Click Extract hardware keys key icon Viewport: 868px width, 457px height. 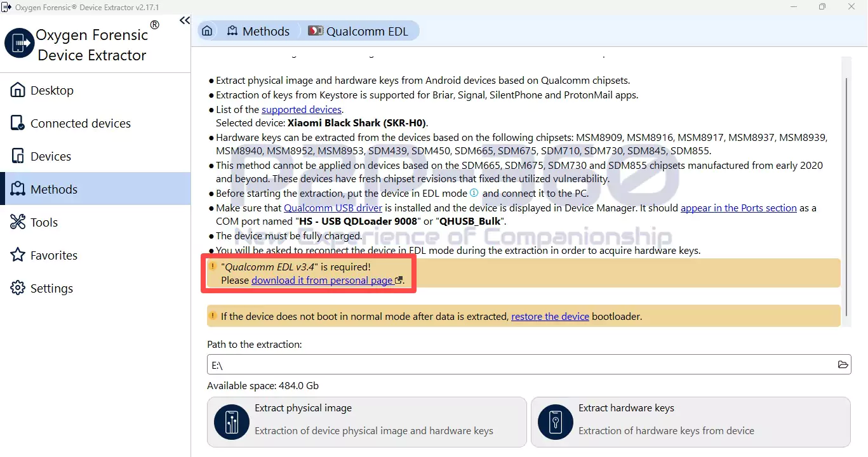pyautogui.click(x=556, y=422)
